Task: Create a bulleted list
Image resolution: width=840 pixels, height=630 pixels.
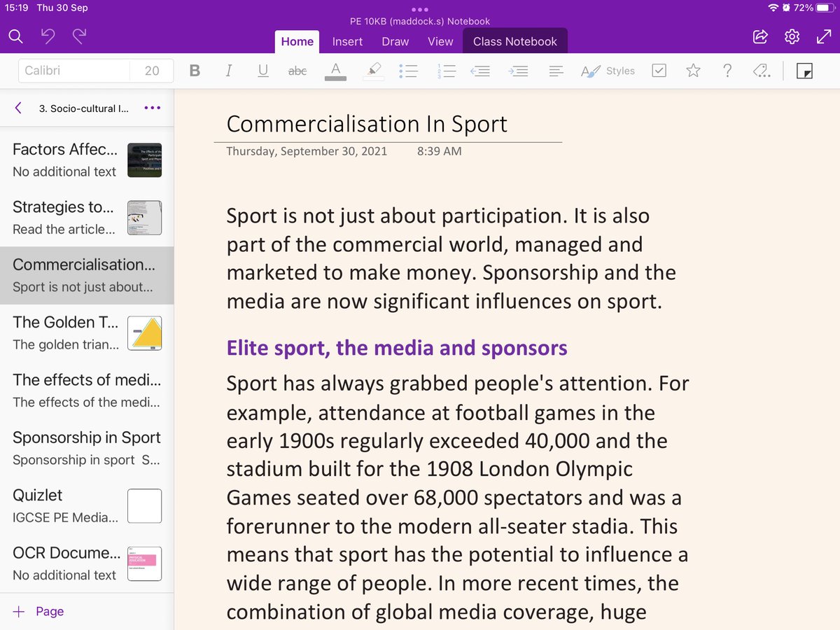Action: tap(409, 70)
